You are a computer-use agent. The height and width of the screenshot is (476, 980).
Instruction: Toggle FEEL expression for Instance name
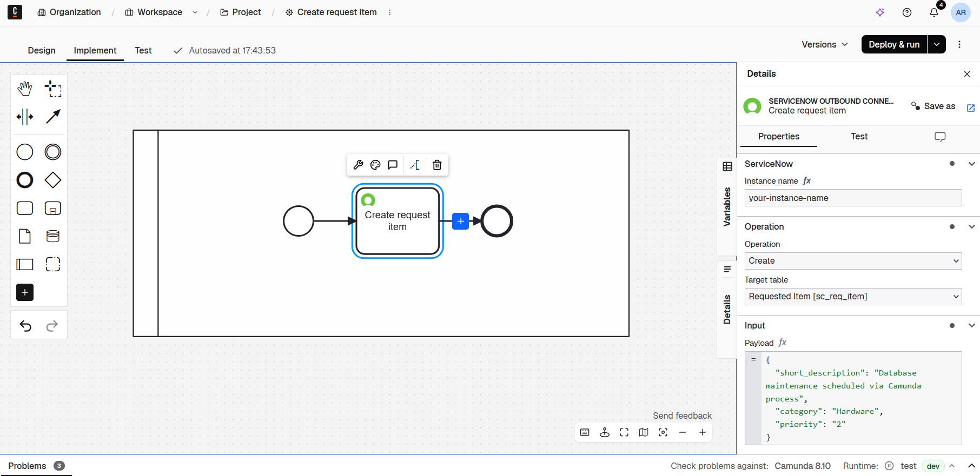[807, 180]
